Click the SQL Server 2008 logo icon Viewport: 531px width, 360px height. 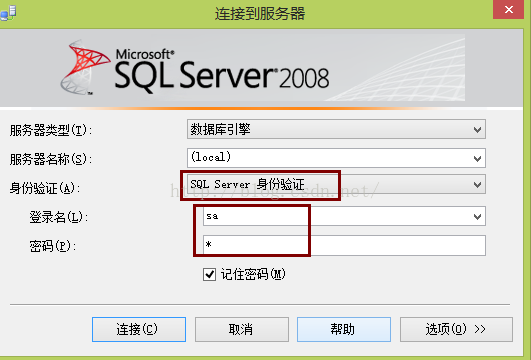(85, 67)
